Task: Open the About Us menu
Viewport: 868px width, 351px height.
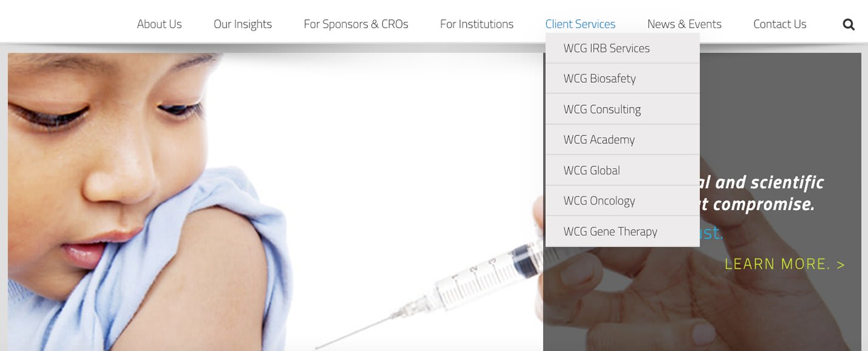Action: (x=159, y=24)
